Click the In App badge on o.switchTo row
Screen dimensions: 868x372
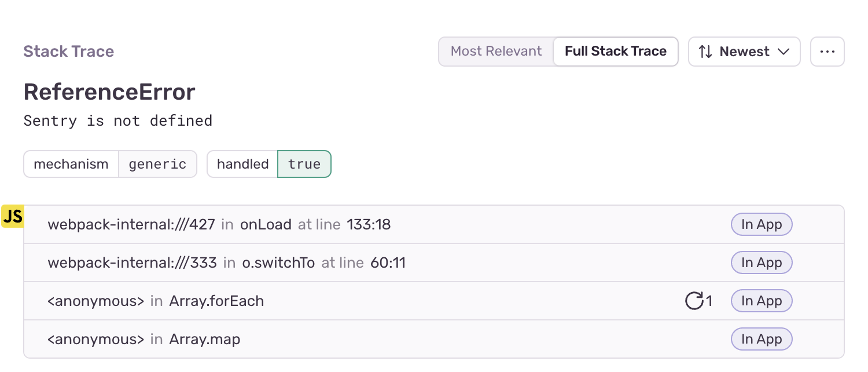[x=762, y=262]
